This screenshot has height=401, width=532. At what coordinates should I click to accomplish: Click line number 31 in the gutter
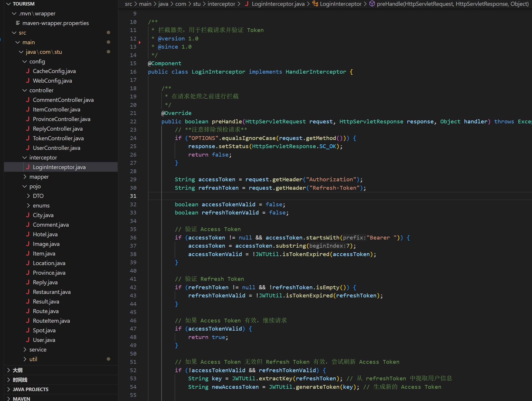click(133, 196)
